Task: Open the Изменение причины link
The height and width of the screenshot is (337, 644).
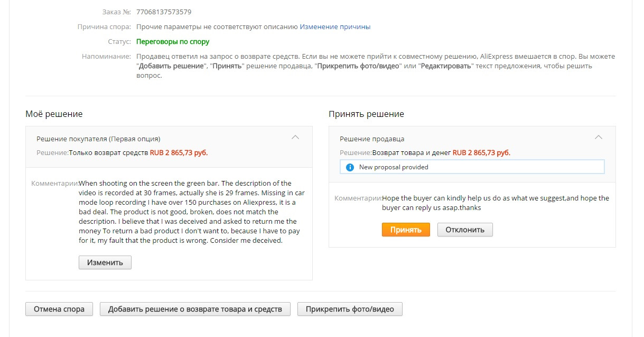Action: 335,26
